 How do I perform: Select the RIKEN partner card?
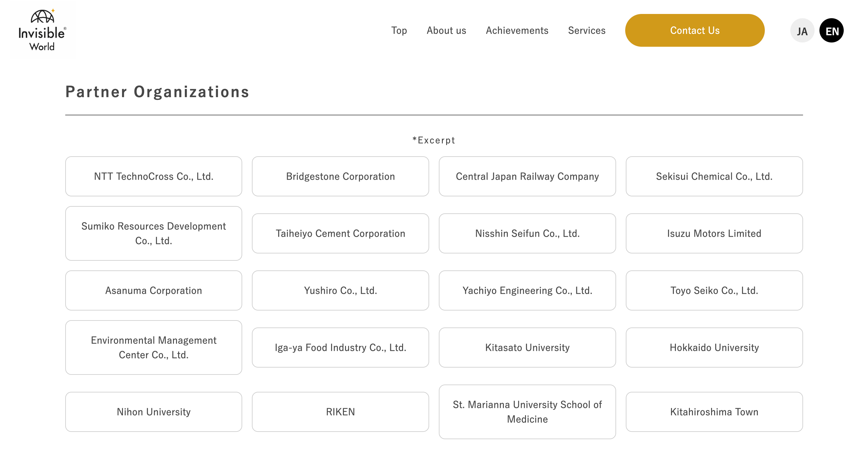tap(340, 411)
